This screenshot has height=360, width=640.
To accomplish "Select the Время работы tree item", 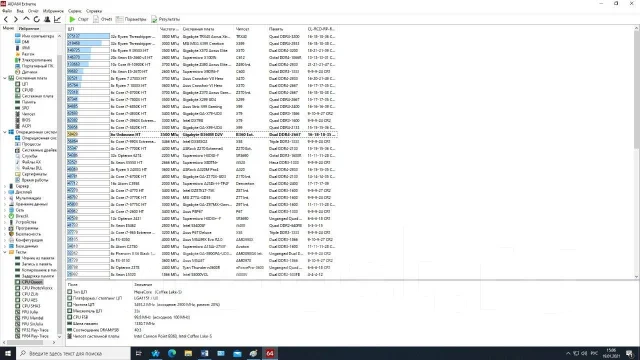I will pos(35,180).
